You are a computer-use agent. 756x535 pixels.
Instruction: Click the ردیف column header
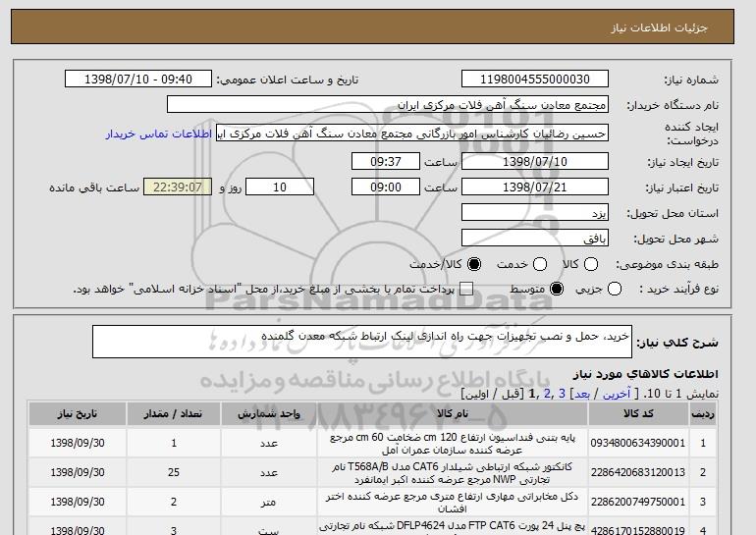[x=703, y=413]
